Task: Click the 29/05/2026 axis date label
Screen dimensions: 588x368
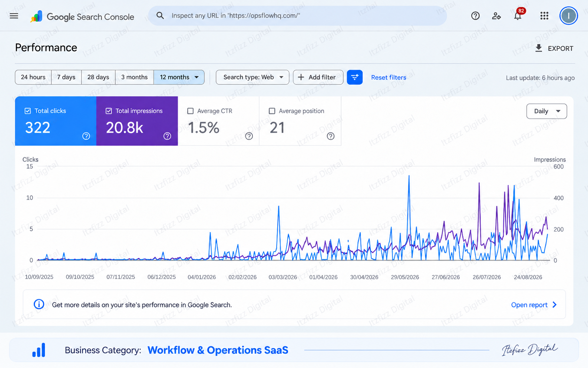Action: pos(405,277)
